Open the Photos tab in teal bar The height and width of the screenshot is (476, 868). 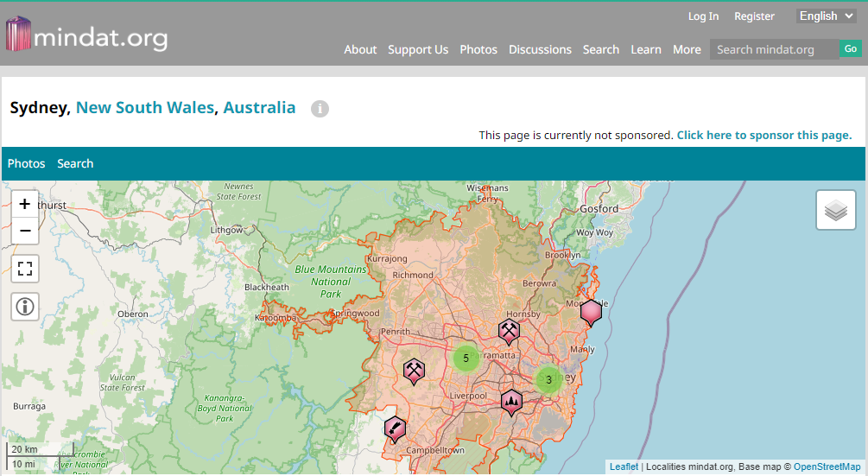[x=26, y=163]
